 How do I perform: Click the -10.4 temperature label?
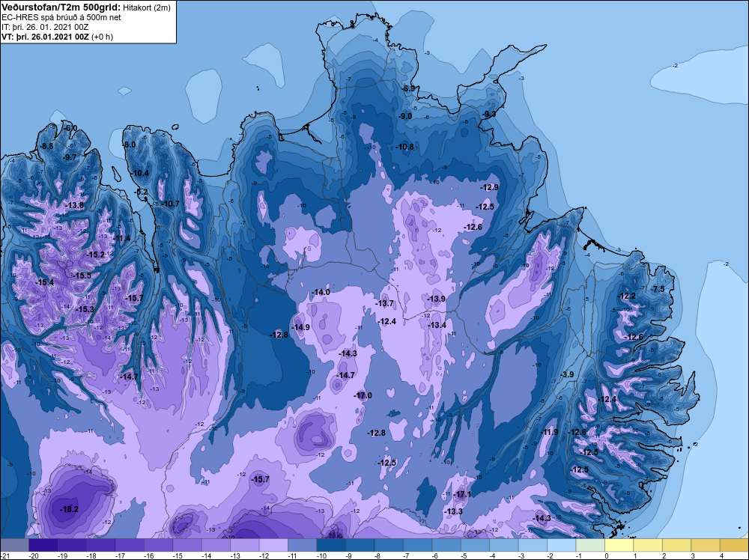139,173
